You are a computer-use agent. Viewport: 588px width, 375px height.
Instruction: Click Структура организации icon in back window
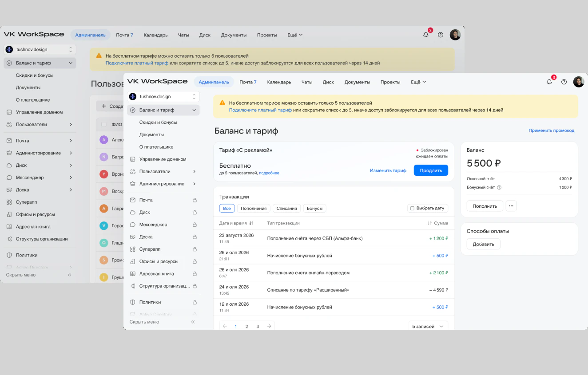(9, 239)
